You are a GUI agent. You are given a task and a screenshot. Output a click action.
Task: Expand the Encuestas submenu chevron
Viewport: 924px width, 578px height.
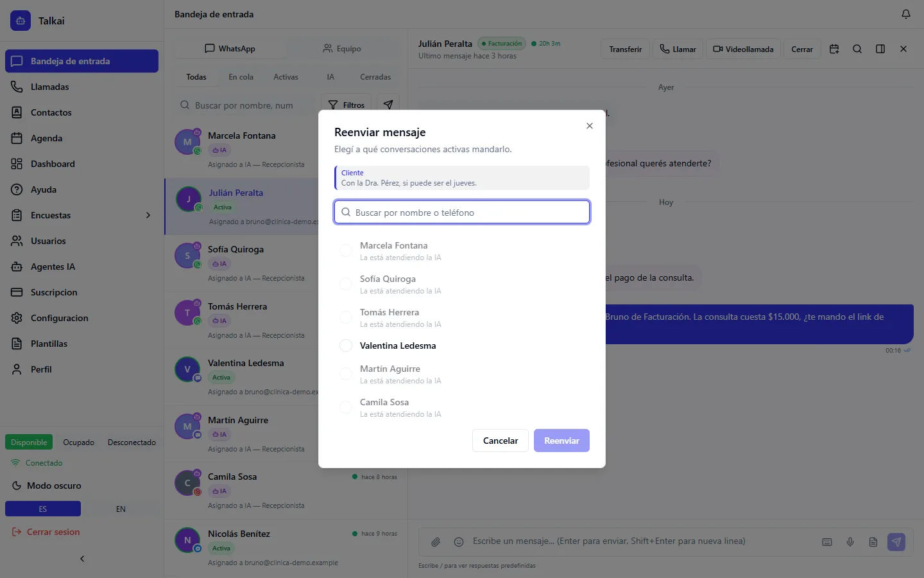148,215
